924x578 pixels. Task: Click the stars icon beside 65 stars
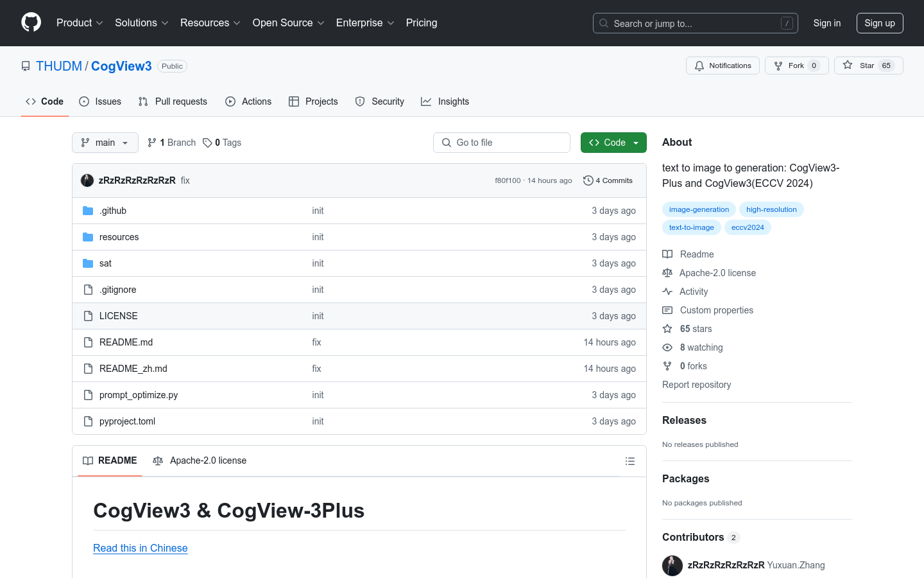coord(667,329)
